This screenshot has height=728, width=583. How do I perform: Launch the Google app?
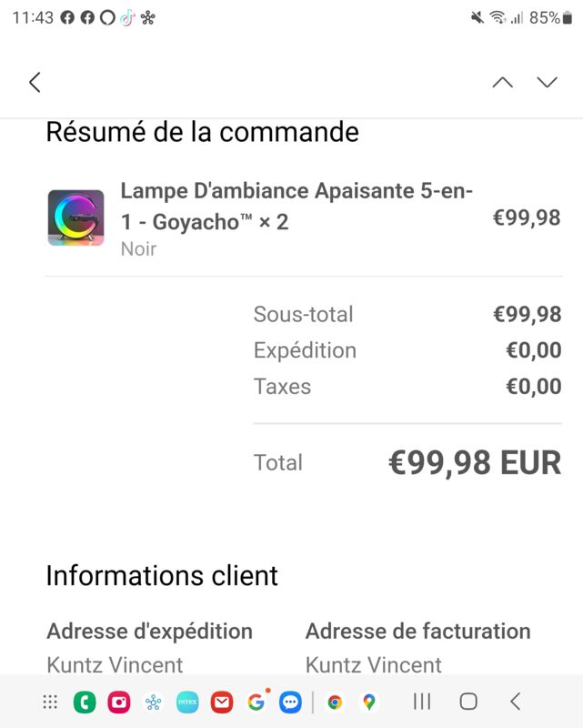coord(256,702)
